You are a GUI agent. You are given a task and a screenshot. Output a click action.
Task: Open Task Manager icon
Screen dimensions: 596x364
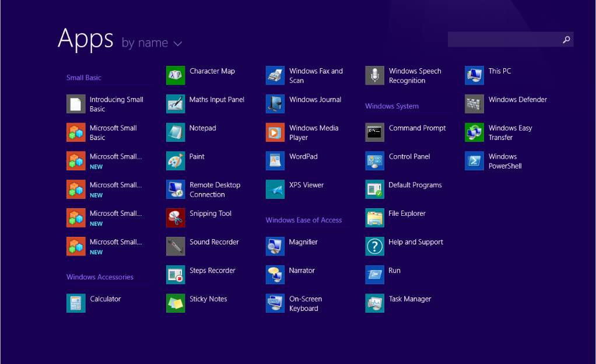[375, 303]
